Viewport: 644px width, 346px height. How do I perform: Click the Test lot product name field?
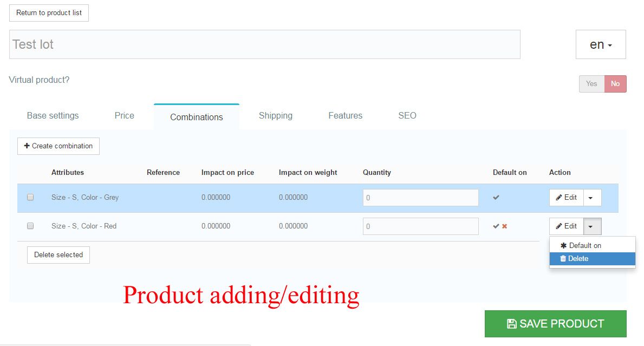coord(264,44)
